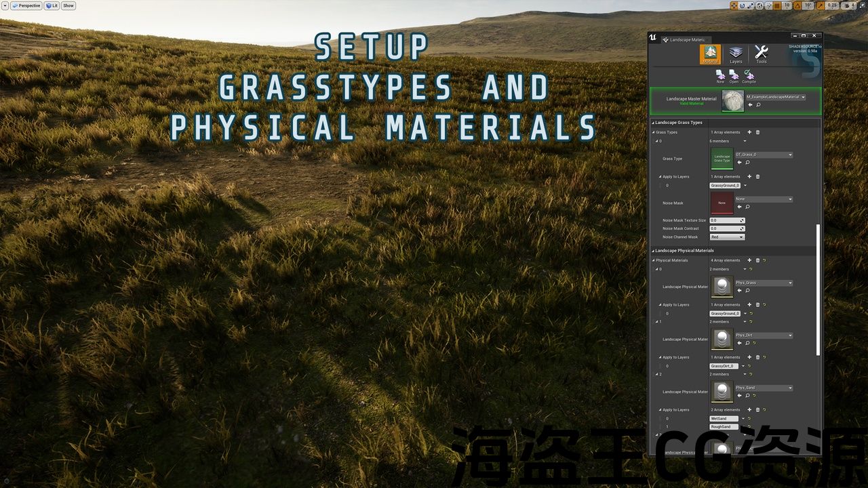The image size is (868, 488).
Task: Toggle the translate gizmo mode in viewport toolbar
Action: tap(734, 5)
